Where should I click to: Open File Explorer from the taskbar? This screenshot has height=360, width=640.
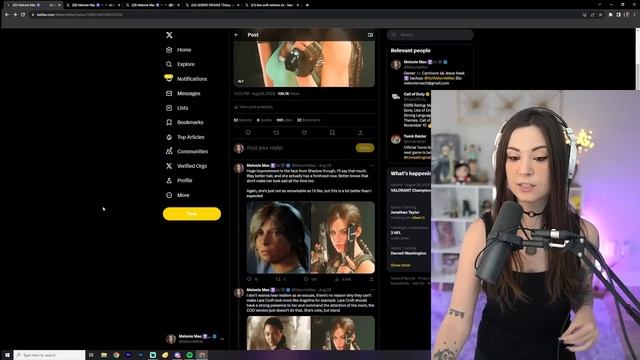coord(104,355)
